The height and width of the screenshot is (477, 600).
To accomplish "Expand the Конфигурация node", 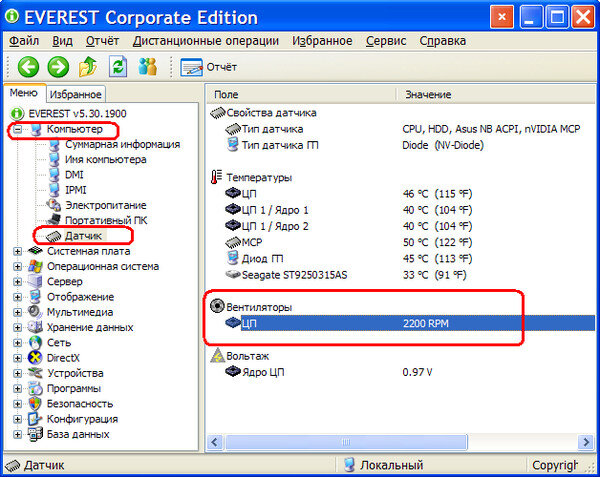I will coord(17,419).
